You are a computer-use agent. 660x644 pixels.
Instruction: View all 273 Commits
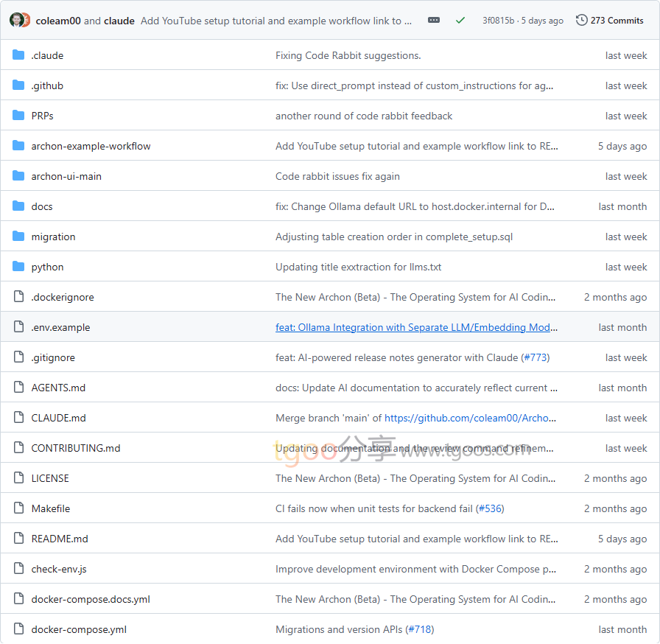pyautogui.click(x=617, y=21)
